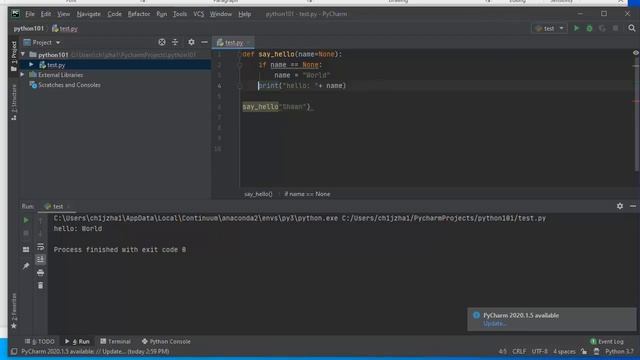Screen dimensions: 640x360
Task: Open the Terminal tool window
Action: (x=116, y=341)
